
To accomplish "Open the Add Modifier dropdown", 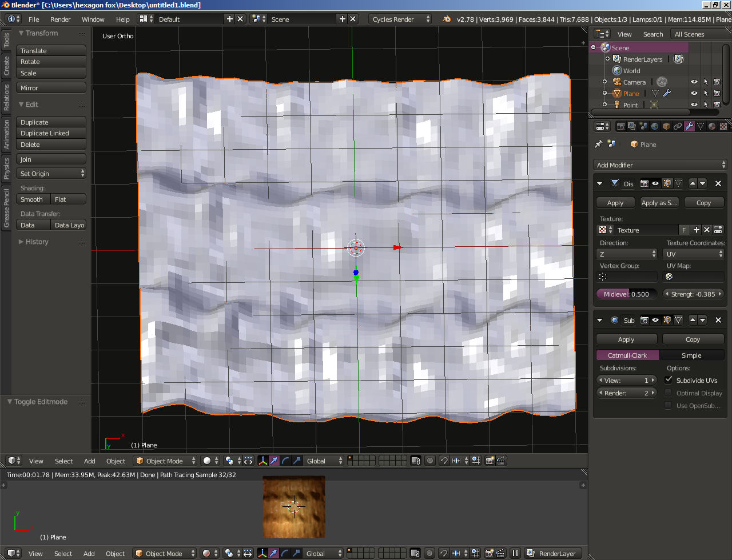I will click(x=661, y=165).
